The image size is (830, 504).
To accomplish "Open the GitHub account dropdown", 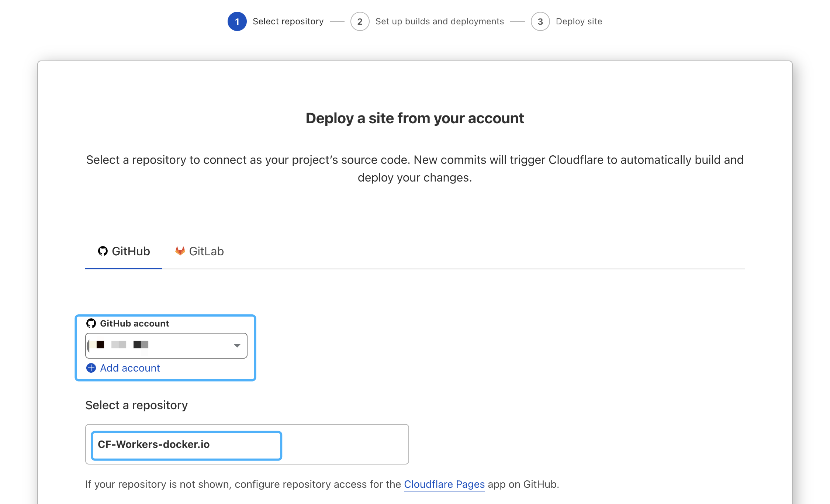I will [166, 345].
